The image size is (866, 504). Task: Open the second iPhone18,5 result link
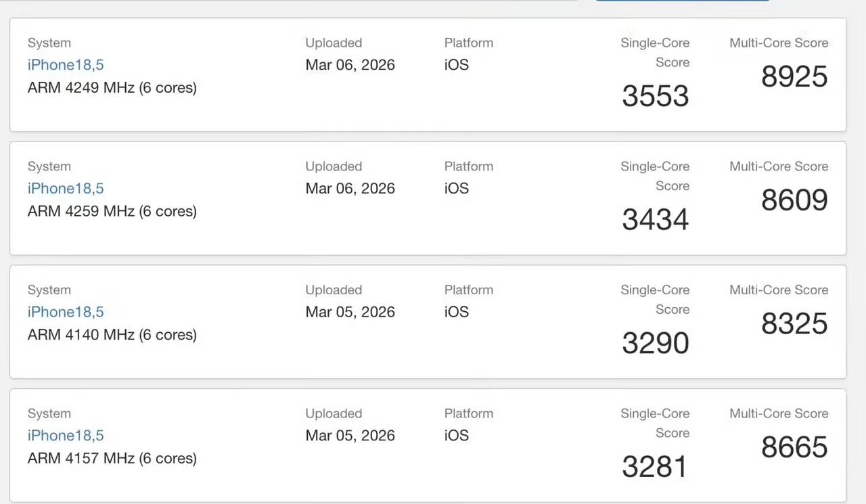pyautogui.click(x=66, y=188)
